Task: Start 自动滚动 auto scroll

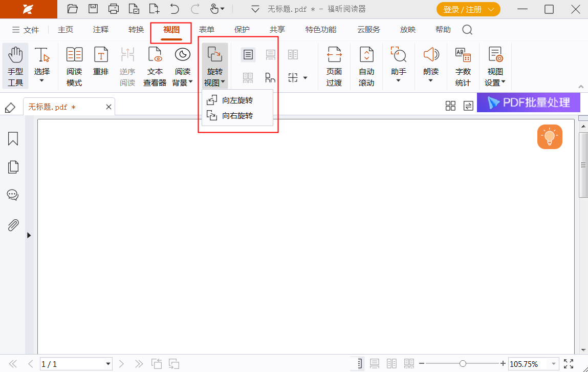Action: (x=366, y=66)
